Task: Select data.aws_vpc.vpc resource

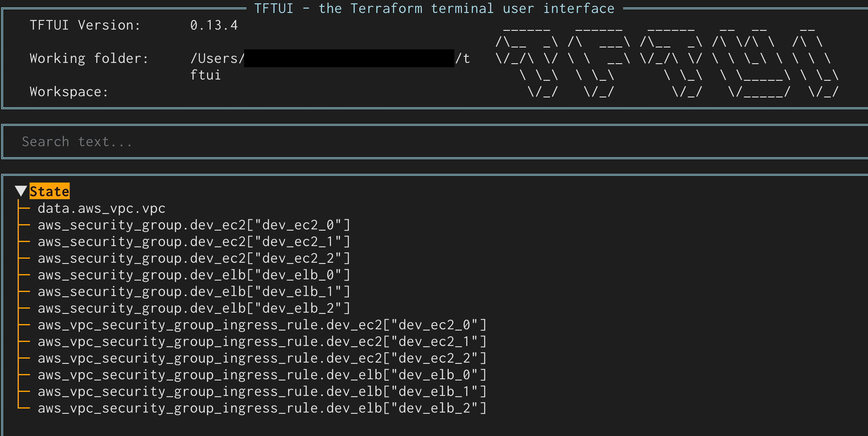Action: pos(101,208)
